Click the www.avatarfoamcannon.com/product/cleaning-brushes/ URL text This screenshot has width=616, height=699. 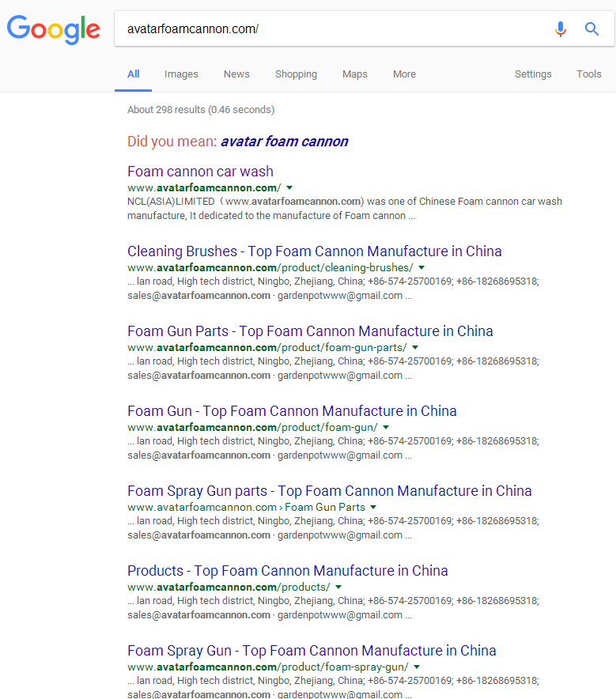click(270, 267)
